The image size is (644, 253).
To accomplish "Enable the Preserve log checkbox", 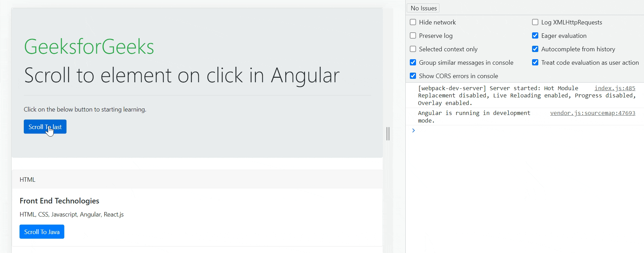I will pyautogui.click(x=413, y=36).
